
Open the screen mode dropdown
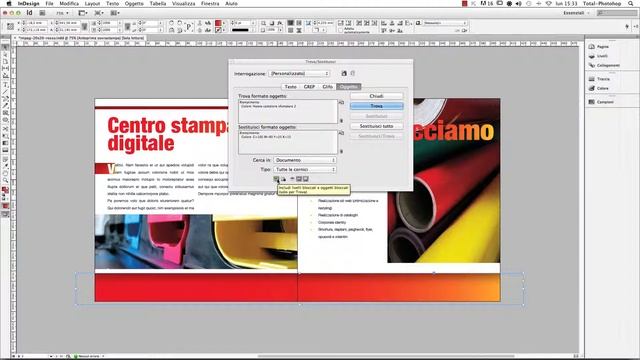pyautogui.click(x=99, y=13)
